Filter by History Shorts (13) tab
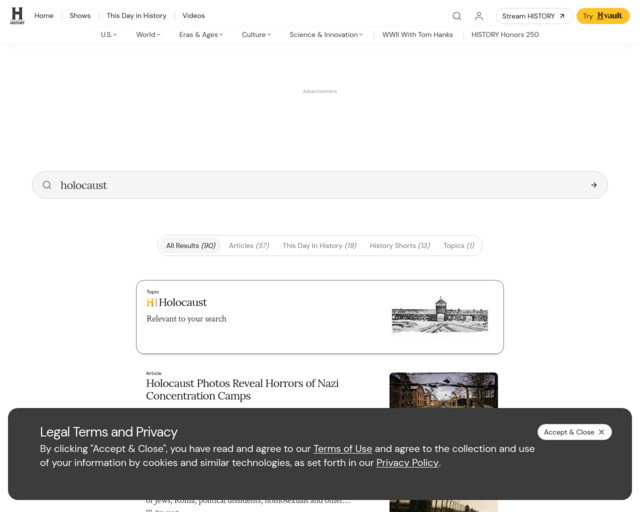The height and width of the screenshot is (512, 640). [400, 245]
